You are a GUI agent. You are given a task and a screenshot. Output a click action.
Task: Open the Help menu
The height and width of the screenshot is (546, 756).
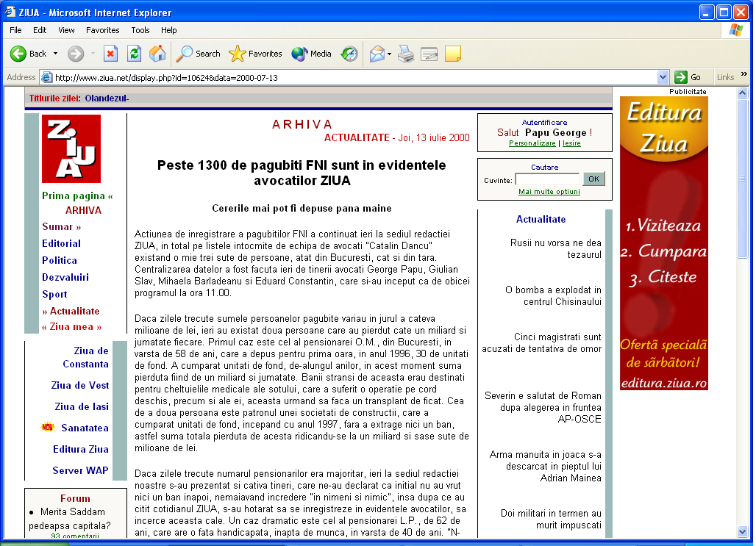coord(168,30)
